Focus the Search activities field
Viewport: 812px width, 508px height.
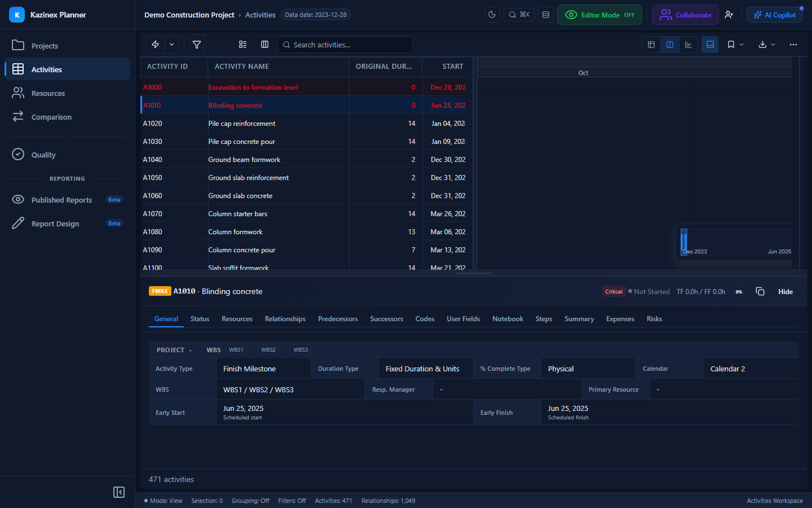tap(345, 45)
